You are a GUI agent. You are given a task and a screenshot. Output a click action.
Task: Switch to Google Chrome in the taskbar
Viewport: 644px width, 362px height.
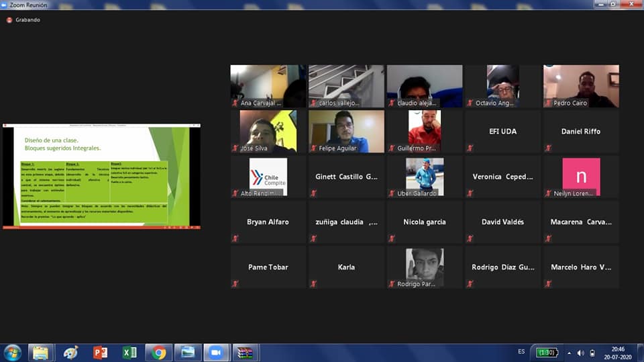(x=159, y=353)
